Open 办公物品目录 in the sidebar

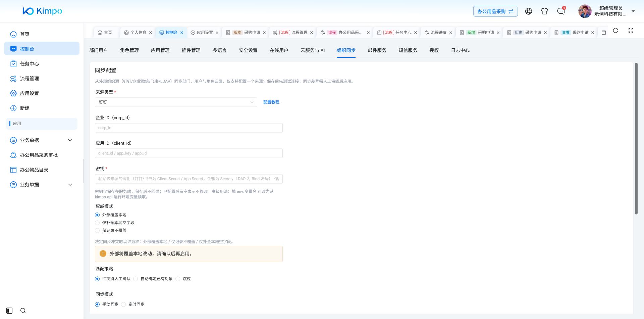click(x=42, y=170)
